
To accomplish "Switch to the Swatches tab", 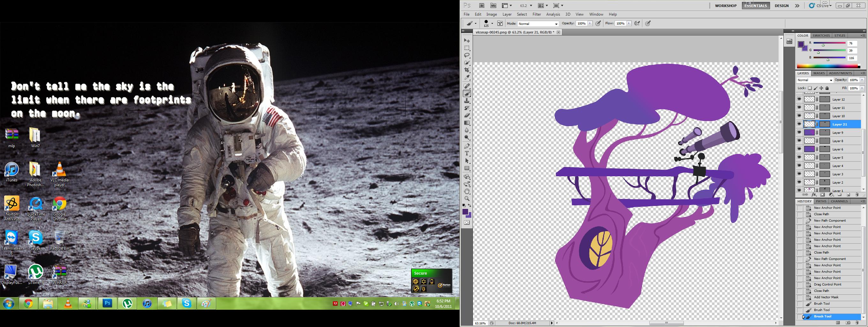I will (x=821, y=36).
